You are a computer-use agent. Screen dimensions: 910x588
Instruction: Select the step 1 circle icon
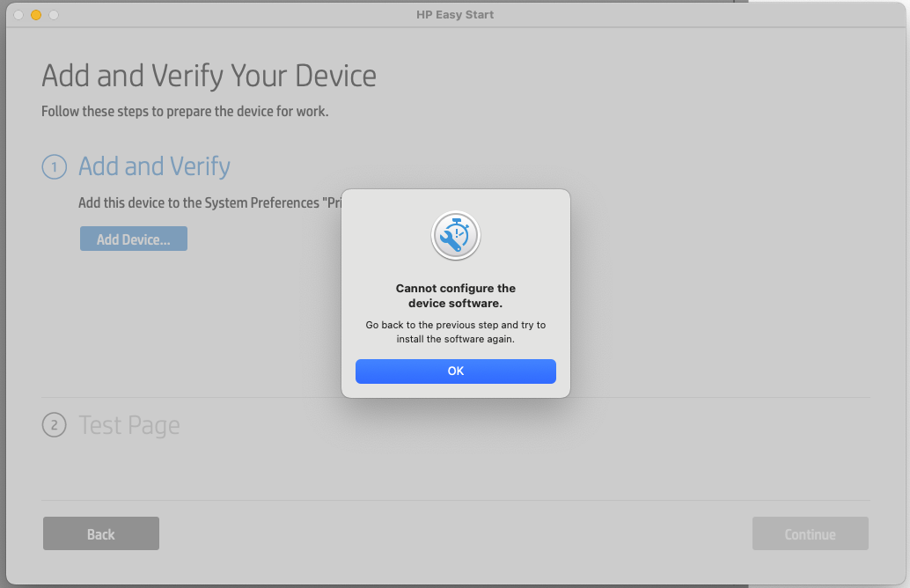[54, 167]
